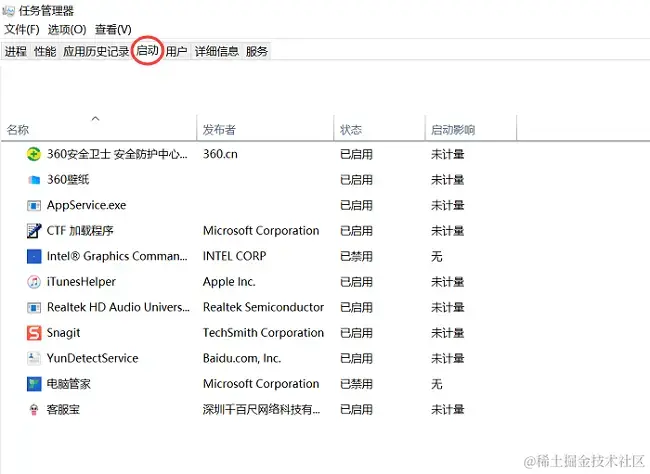650x474 pixels.
Task: Switch to the 启动 tab
Action: click(148, 51)
